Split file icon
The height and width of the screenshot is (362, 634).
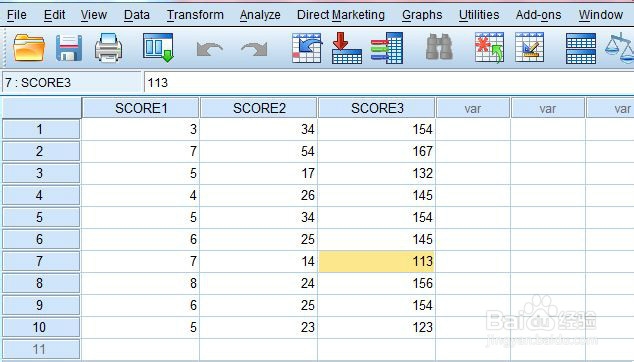click(581, 48)
